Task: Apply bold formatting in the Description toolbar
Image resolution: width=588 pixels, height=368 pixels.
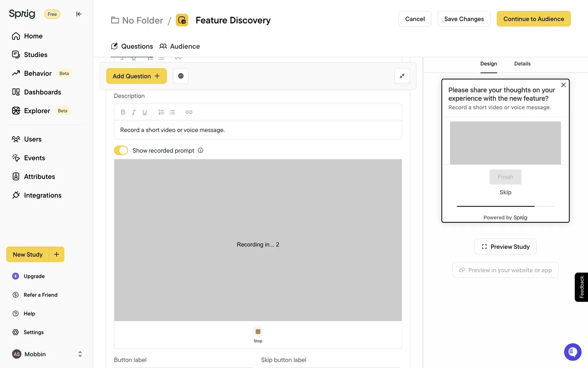Action: click(x=123, y=112)
